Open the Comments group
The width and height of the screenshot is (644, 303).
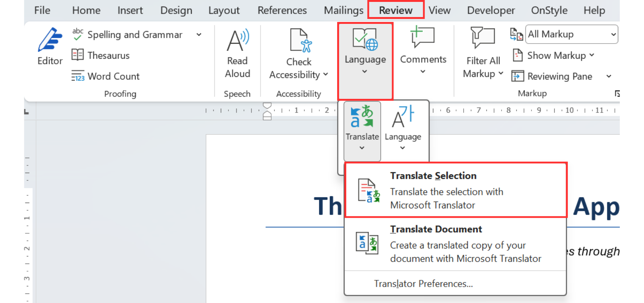pyautogui.click(x=423, y=49)
